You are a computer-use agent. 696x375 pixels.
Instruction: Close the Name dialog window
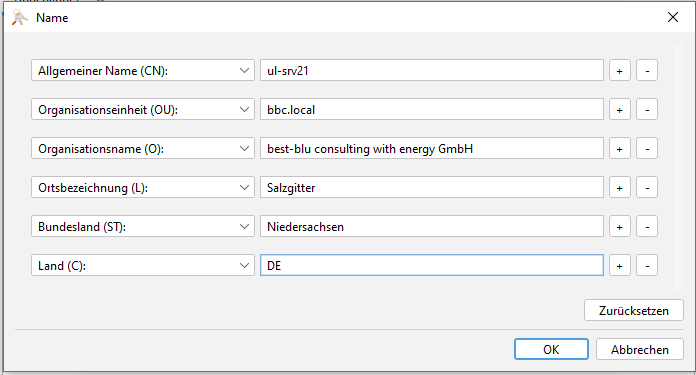(673, 17)
